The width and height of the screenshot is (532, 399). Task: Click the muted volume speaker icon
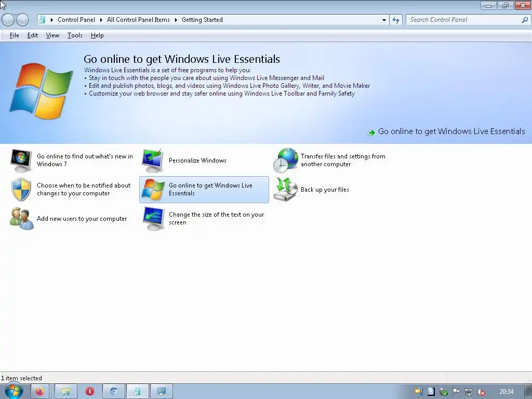481,392
